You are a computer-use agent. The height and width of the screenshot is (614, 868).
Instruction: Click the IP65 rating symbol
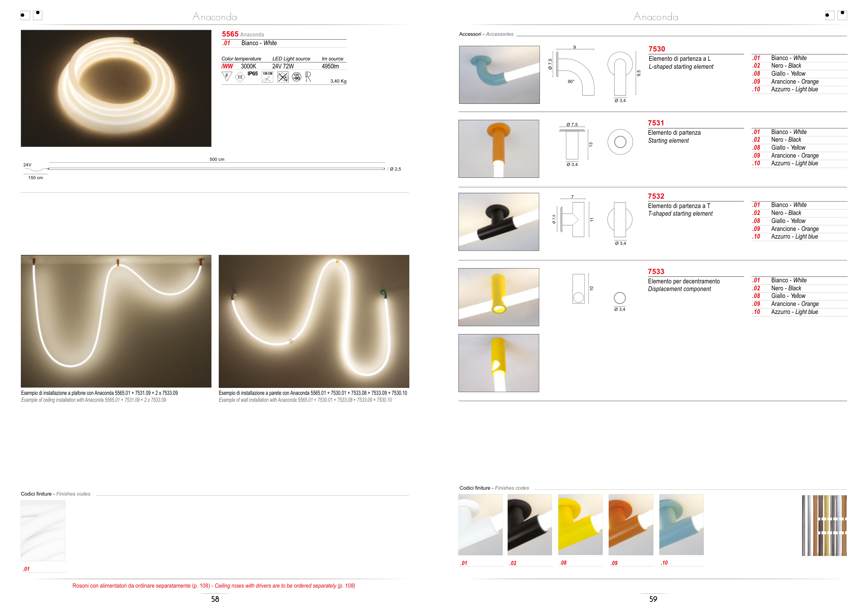tap(252, 74)
